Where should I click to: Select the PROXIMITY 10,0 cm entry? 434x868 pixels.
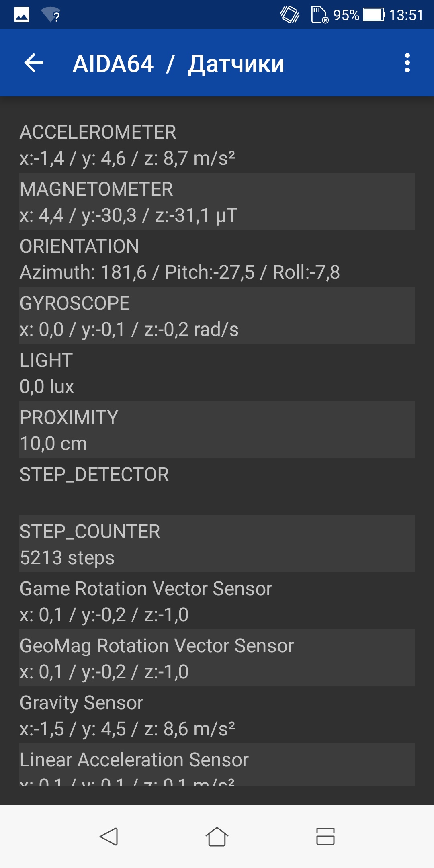[x=217, y=430]
